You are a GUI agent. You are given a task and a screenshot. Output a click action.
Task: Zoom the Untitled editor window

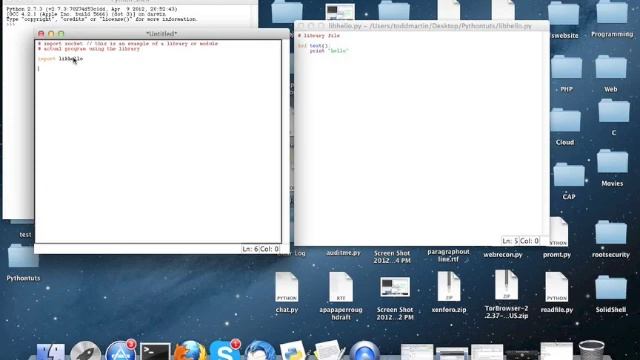point(61,34)
